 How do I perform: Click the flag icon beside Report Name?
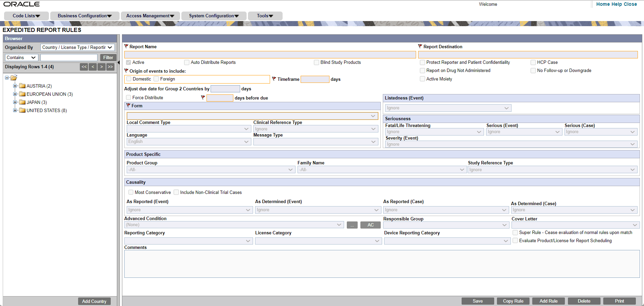127,46
